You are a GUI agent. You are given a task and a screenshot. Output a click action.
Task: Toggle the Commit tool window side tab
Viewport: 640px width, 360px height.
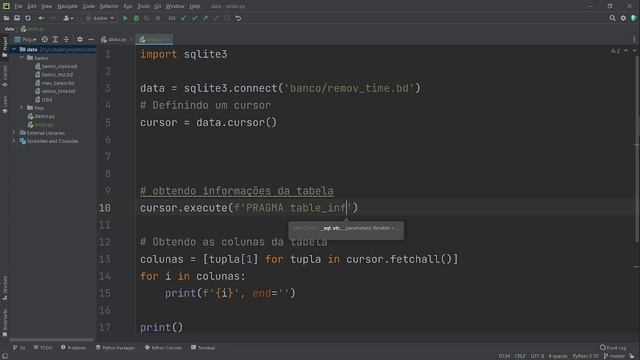[4, 76]
